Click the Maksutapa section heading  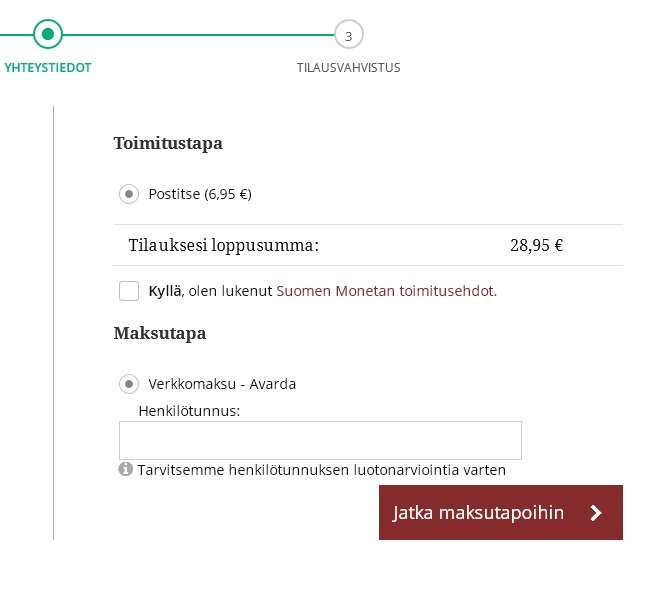(160, 333)
